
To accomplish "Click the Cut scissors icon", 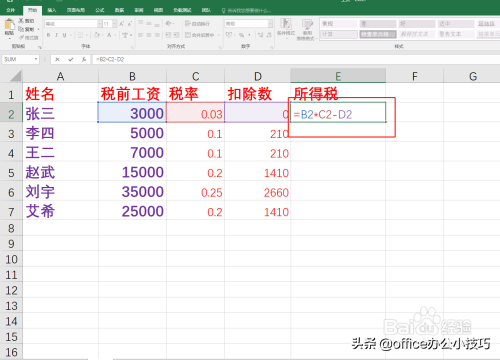I will [21, 21].
